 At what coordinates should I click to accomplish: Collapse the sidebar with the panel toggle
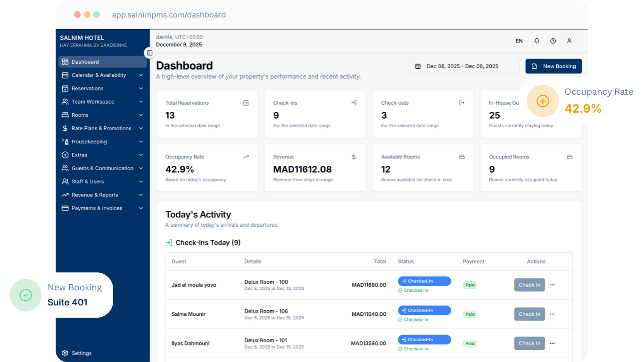coord(149,53)
